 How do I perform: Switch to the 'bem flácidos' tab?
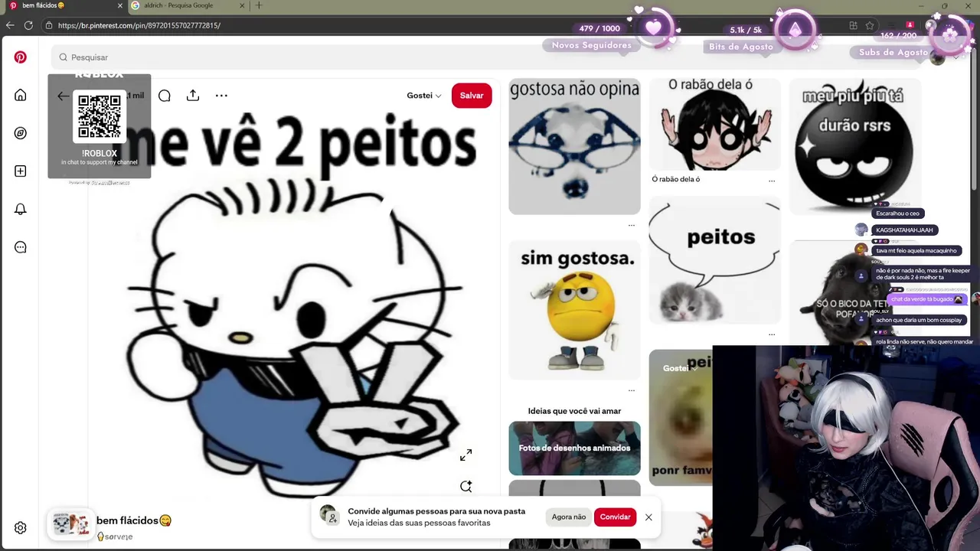coord(65,5)
